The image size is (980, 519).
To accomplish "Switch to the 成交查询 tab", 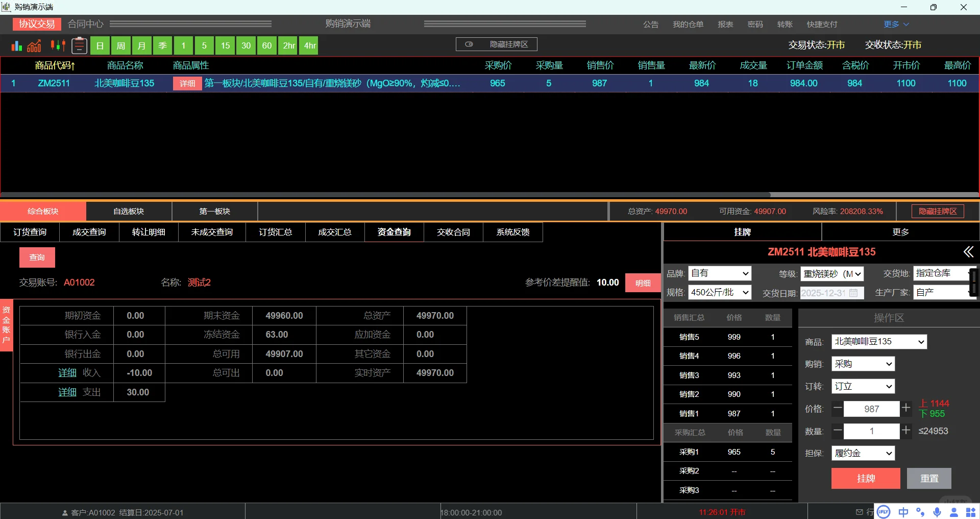I will pos(89,232).
